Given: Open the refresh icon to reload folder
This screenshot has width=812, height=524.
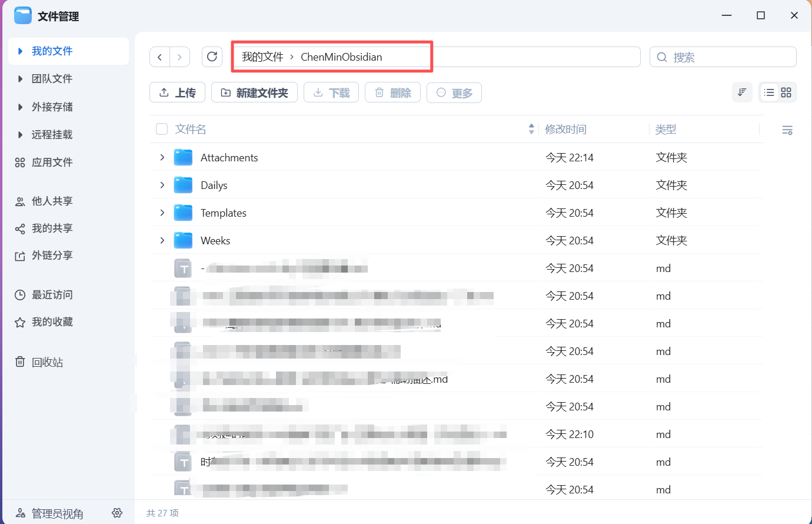Looking at the screenshot, I should tap(212, 57).
